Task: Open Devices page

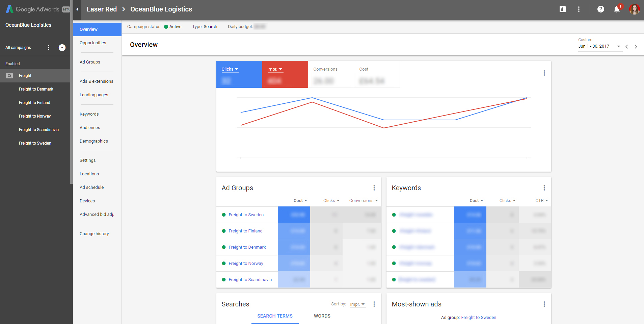Action: tap(87, 201)
